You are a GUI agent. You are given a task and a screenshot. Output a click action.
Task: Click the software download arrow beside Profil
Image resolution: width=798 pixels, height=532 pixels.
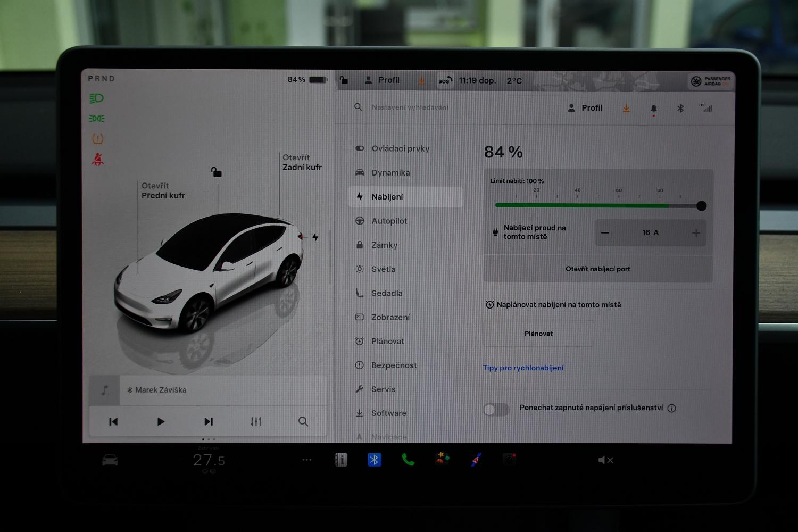626,109
